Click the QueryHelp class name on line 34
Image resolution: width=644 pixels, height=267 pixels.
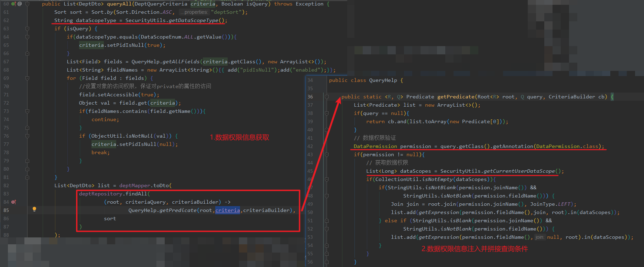pos(383,80)
